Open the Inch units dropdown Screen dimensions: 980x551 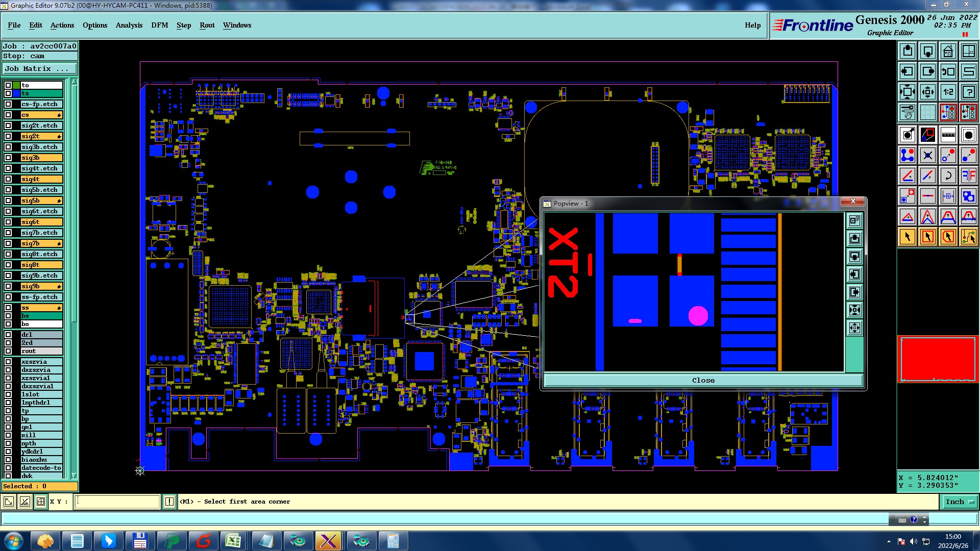(x=960, y=502)
